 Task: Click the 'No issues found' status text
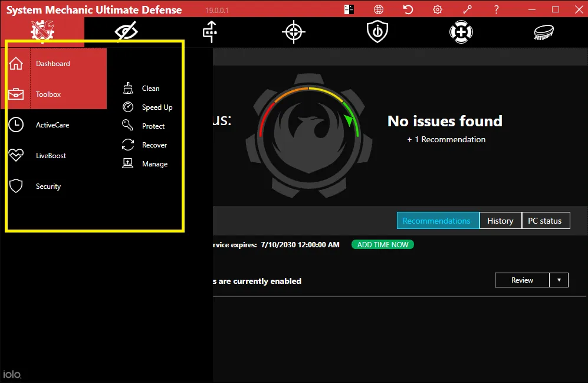click(445, 121)
